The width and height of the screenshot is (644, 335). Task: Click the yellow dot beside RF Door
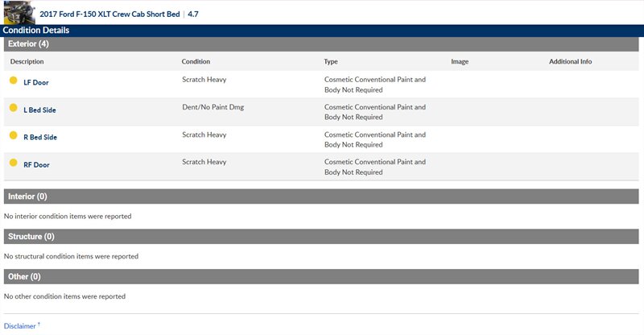(x=13, y=163)
